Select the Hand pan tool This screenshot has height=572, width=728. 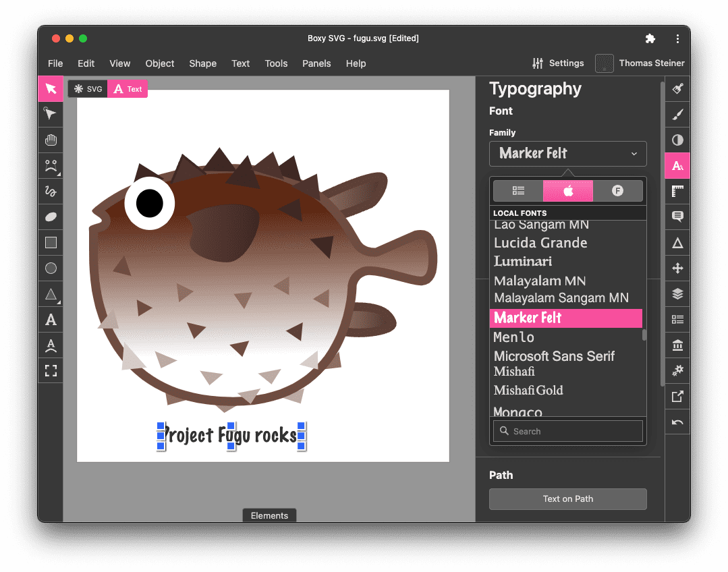(x=51, y=140)
